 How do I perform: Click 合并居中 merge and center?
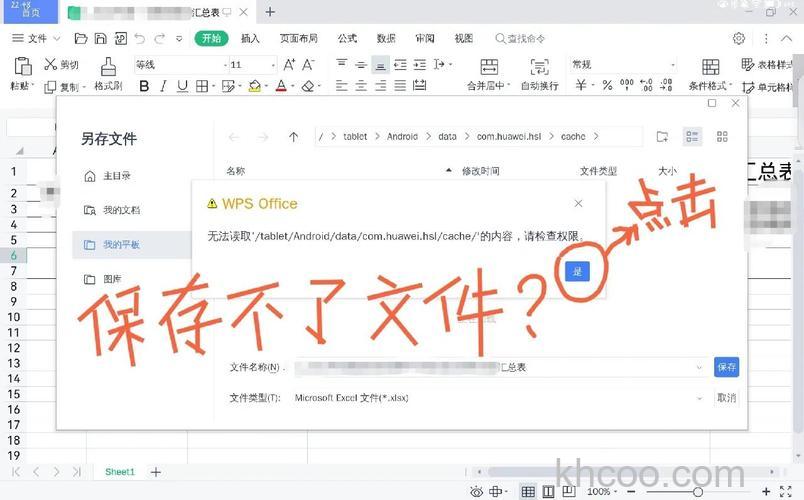489,75
